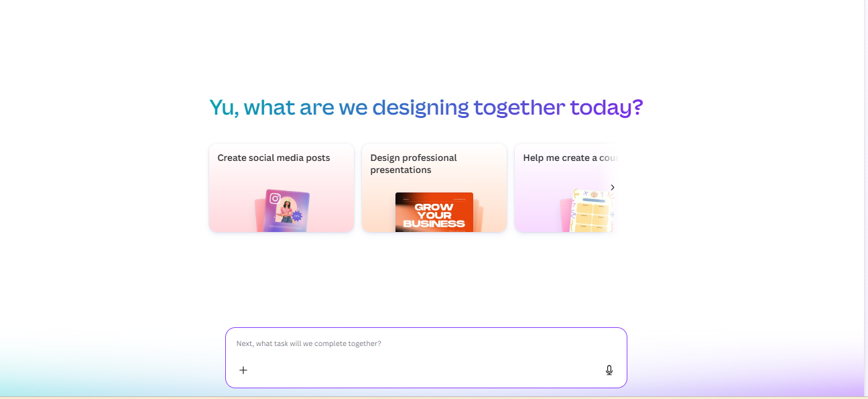
Task: Activate the microphone voice input icon
Action: pos(609,370)
